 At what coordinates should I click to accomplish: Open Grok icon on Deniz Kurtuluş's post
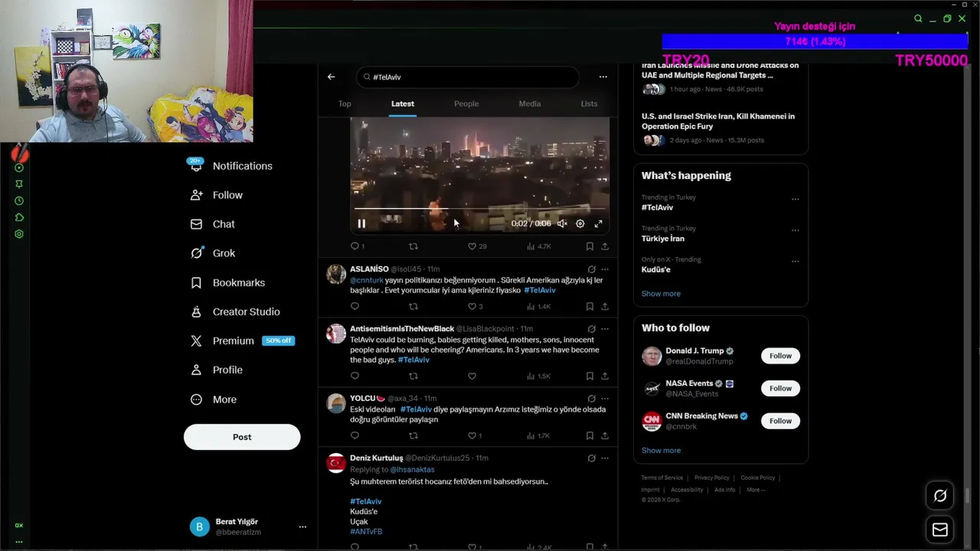(591, 458)
